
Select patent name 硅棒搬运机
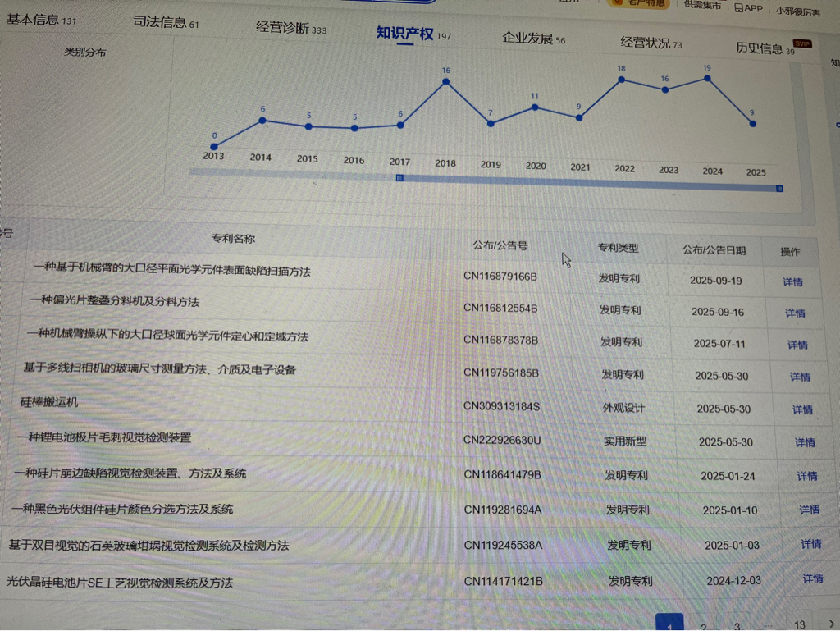(x=49, y=402)
